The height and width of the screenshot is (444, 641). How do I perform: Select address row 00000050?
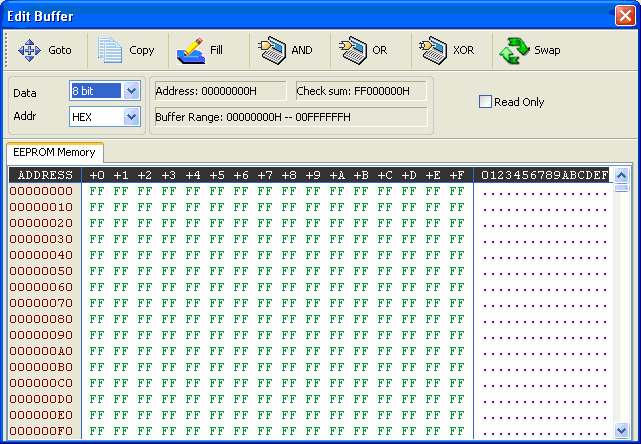pos(41,271)
